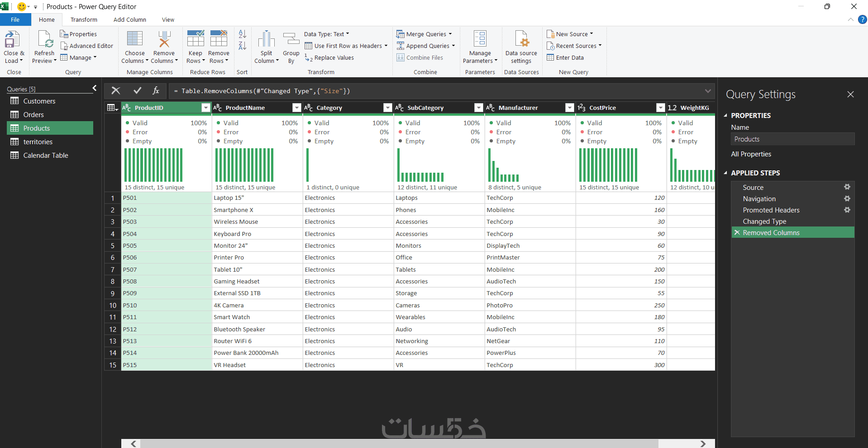Open settings gear for Navigation step
The height and width of the screenshot is (448, 868).
tap(847, 198)
